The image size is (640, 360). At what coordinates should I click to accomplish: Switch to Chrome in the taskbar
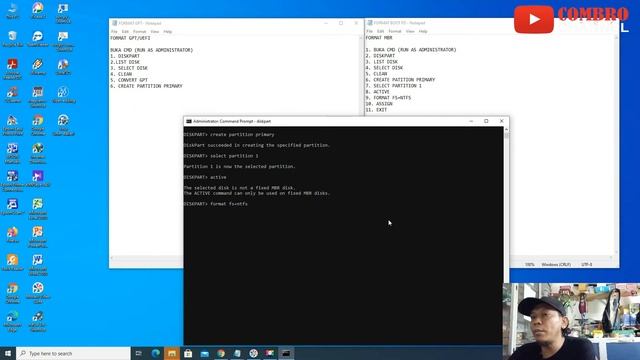pos(221,353)
